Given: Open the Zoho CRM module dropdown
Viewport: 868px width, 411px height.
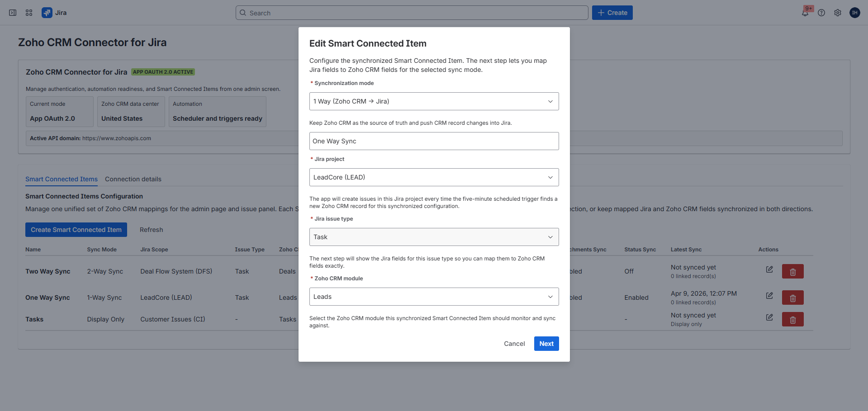Looking at the screenshot, I should pos(433,296).
